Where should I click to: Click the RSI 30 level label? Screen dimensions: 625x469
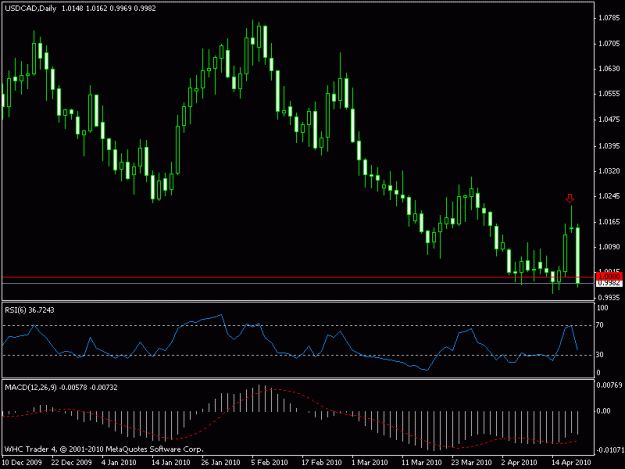click(600, 355)
